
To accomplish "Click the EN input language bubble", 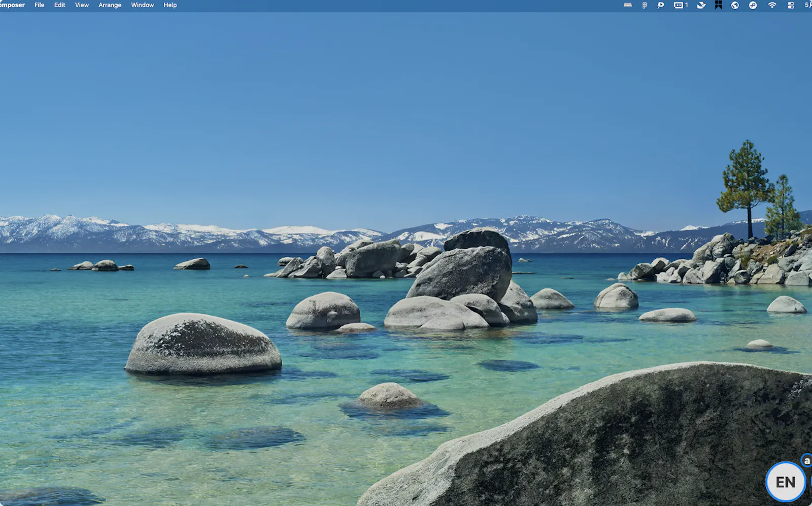I will coord(786,482).
